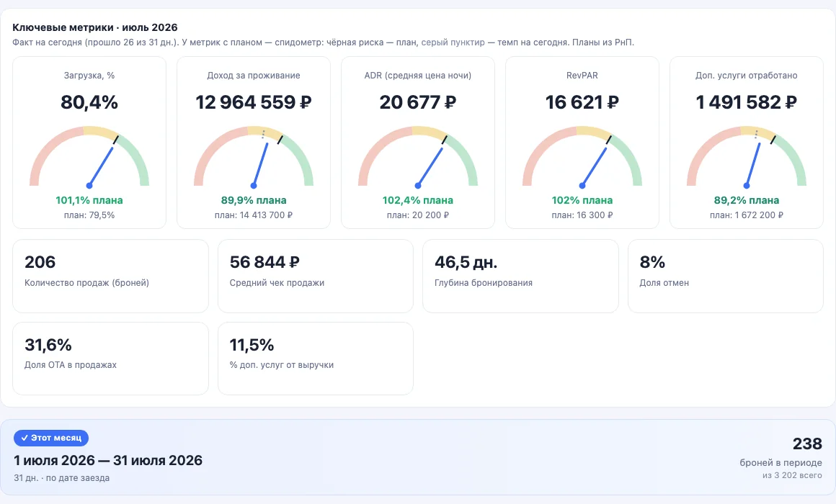Image resolution: width=836 pixels, height=504 pixels.
Task: Click the 89,2% плана label
Action: (747, 200)
